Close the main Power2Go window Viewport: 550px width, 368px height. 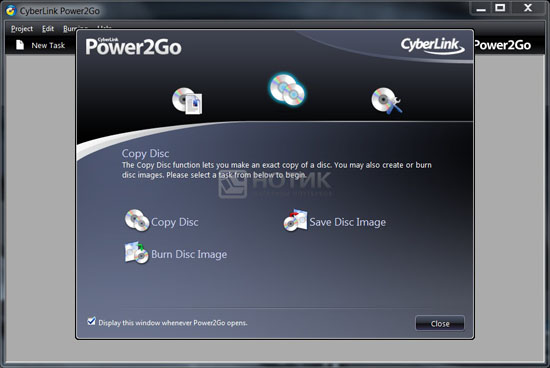click(x=528, y=8)
